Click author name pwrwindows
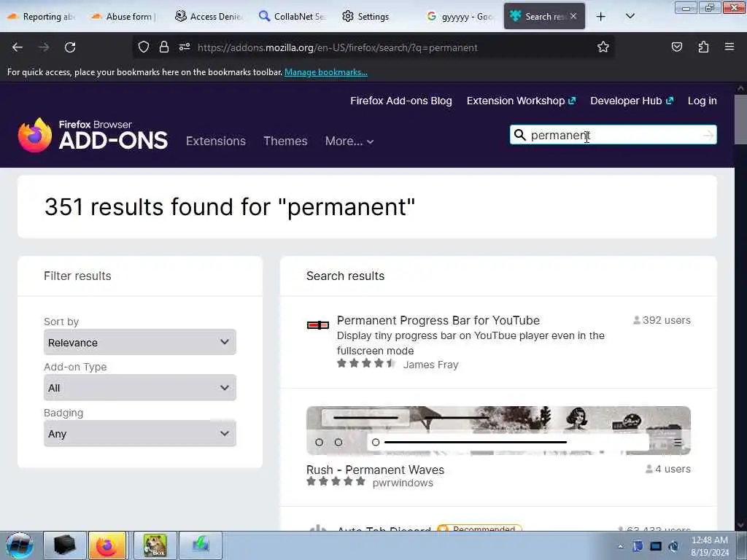The height and width of the screenshot is (560, 747). pos(403,483)
